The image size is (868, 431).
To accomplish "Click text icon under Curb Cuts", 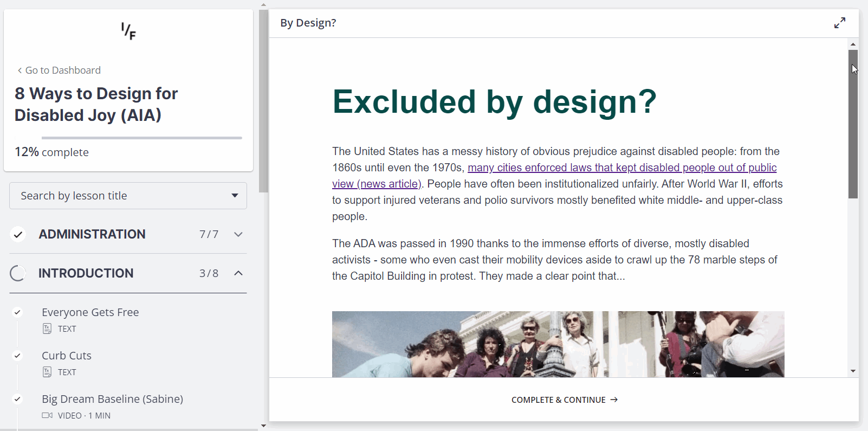I will [x=47, y=372].
